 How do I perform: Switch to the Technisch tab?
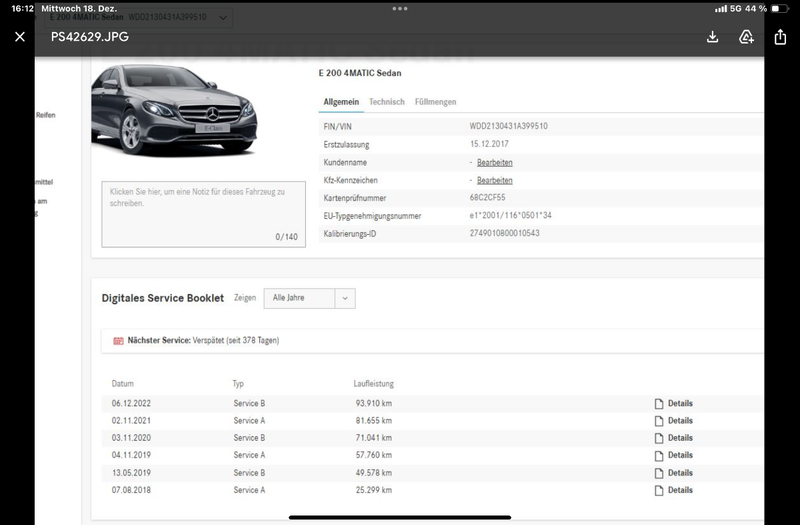click(x=387, y=102)
